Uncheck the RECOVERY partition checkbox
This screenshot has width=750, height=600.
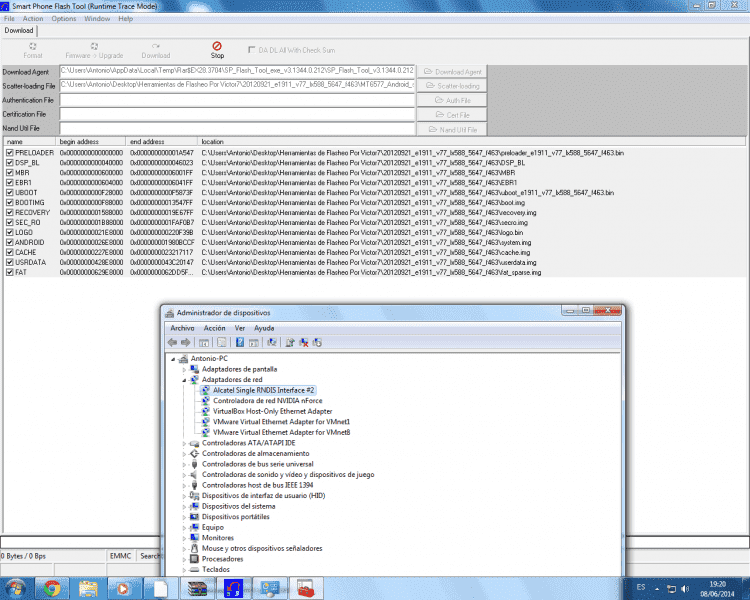point(10,212)
